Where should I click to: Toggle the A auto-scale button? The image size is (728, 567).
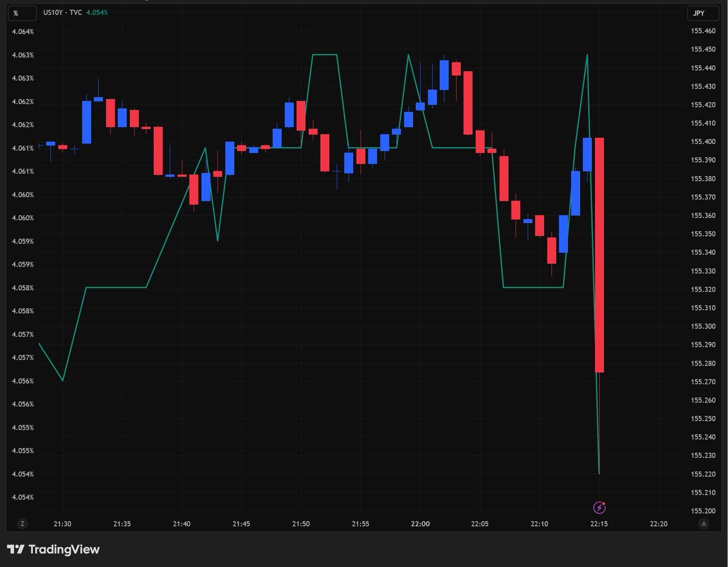click(704, 523)
